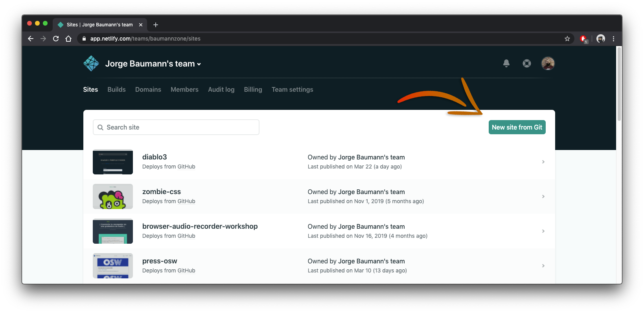Image resolution: width=644 pixels, height=313 pixels.
Task: Open Team settings tab
Action: click(x=293, y=89)
